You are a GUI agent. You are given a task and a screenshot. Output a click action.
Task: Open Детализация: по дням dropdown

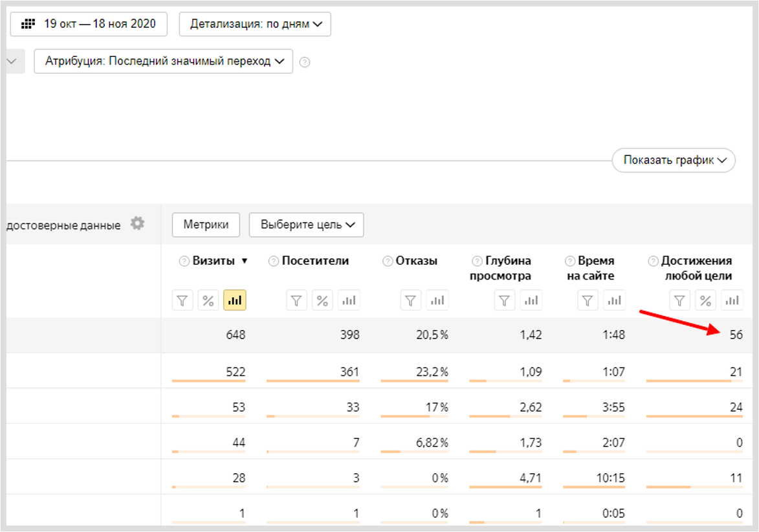pos(255,24)
